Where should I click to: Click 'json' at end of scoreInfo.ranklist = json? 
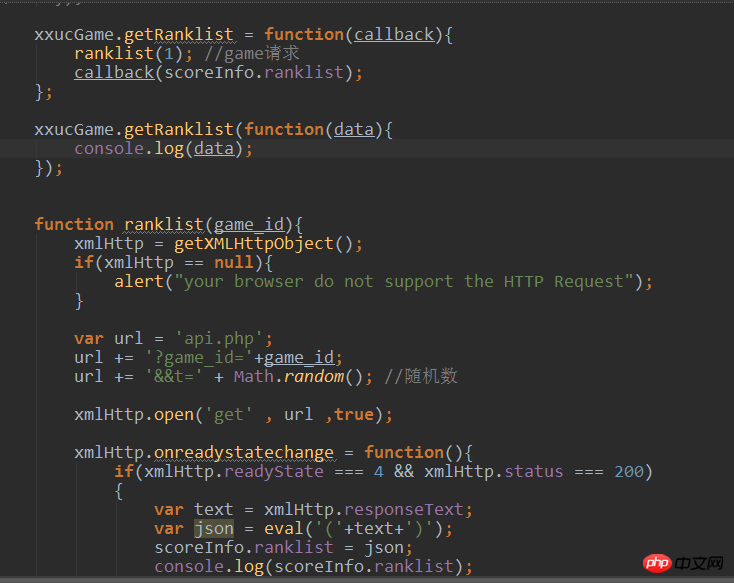tap(383, 547)
